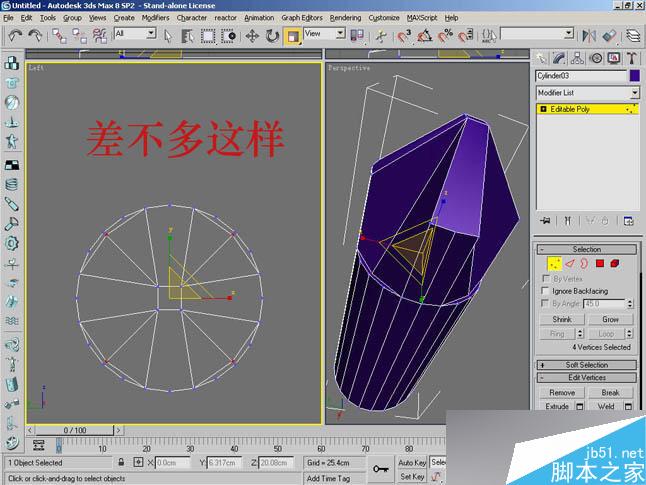Image resolution: width=646 pixels, height=485 pixels.
Task: Open the Select by Name list tool
Action: click(188, 36)
